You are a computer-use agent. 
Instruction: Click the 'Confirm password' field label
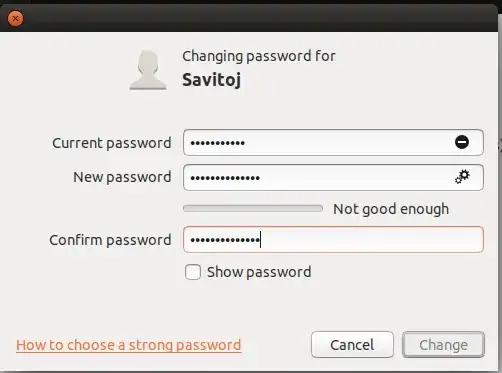110,240
